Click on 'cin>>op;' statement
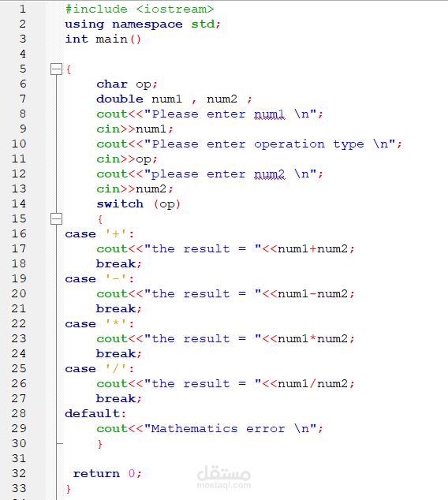Viewport: 448px width, 500px height. click(x=127, y=159)
